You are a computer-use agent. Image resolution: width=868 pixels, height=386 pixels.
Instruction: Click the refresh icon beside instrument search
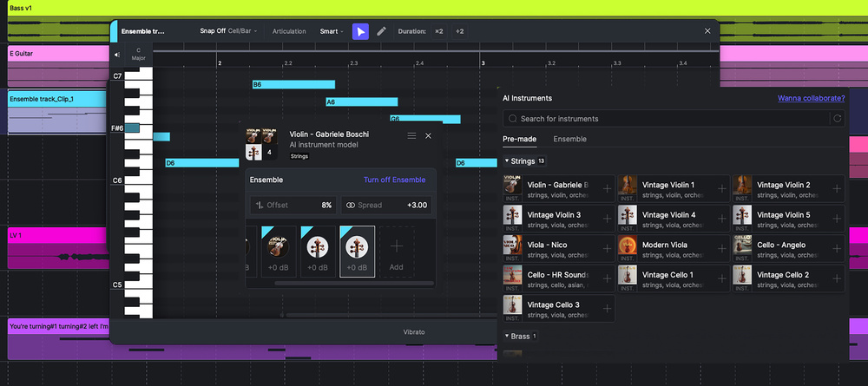click(838, 119)
